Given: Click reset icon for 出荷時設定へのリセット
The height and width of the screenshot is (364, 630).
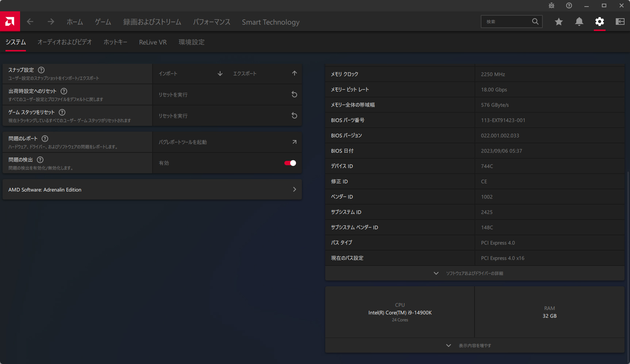Looking at the screenshot, I should [294, 95].
